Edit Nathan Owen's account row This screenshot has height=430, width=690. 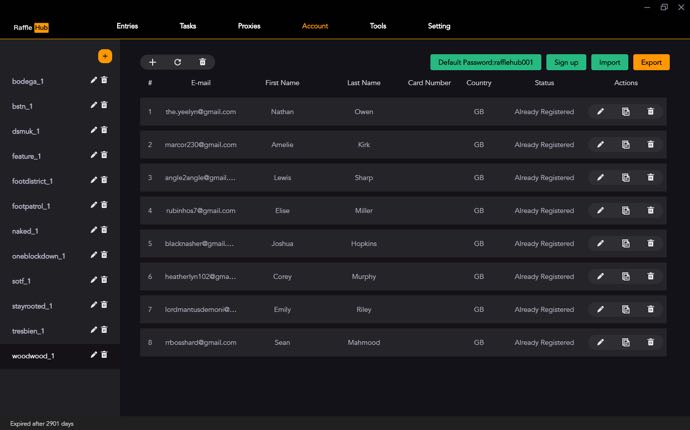point(601,112)
